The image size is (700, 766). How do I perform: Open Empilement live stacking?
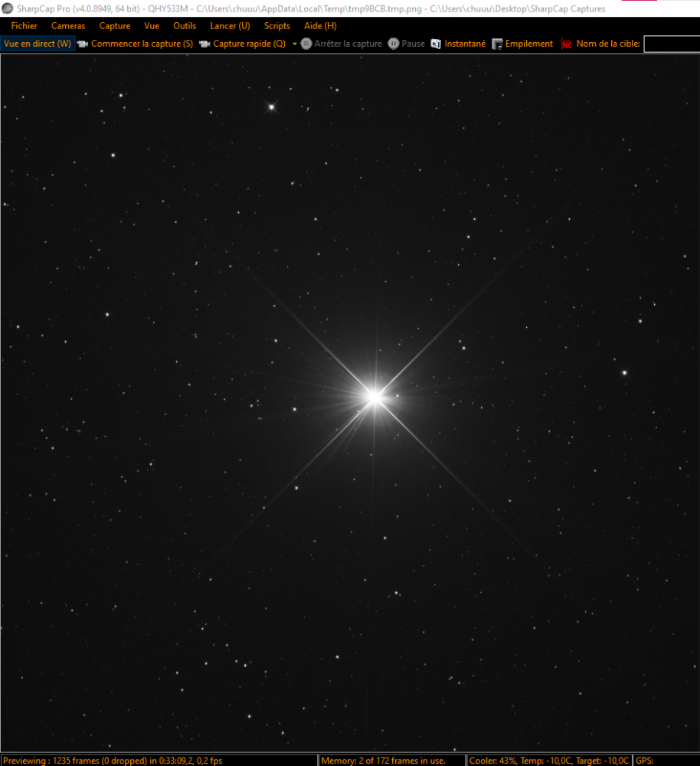[529, 44]
